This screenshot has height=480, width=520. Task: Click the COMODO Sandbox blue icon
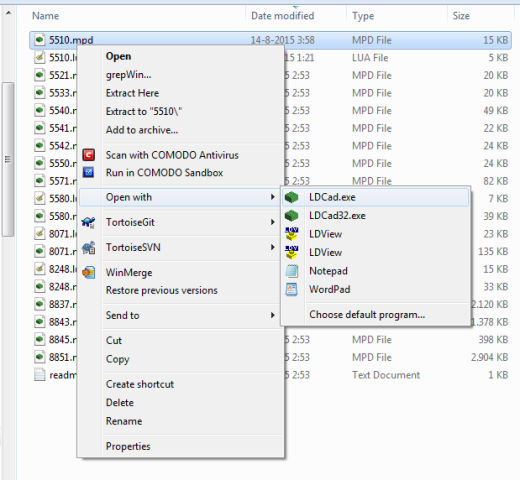pos(88,172)
